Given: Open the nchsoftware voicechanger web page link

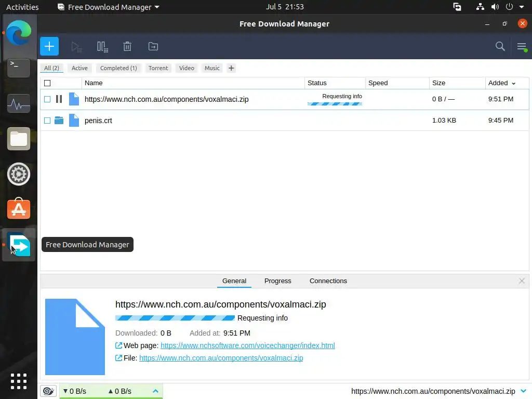Looking at the screenshot, I should point(248,345).
